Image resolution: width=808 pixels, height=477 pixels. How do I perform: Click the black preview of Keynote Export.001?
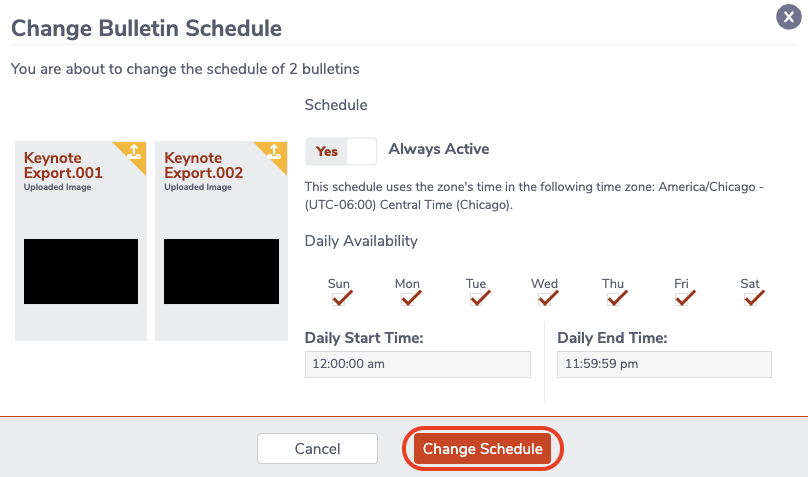(x=81, y=271)
